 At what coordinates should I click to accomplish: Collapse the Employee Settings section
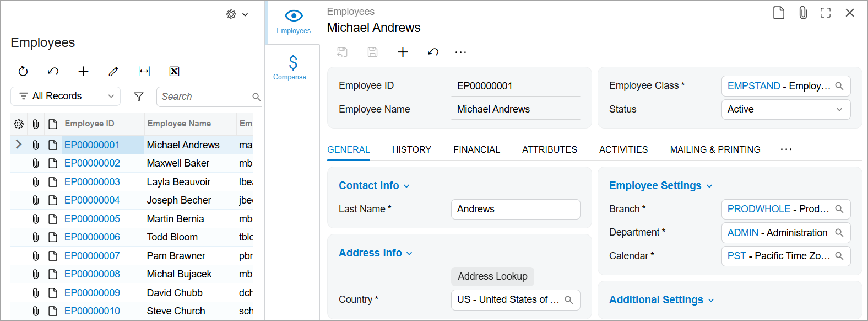[x=660, y=186]
